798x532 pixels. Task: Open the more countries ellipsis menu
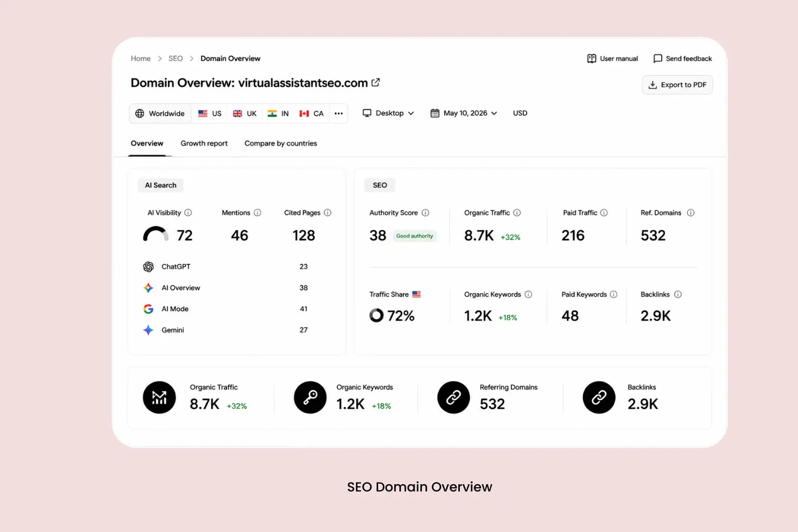339,113
